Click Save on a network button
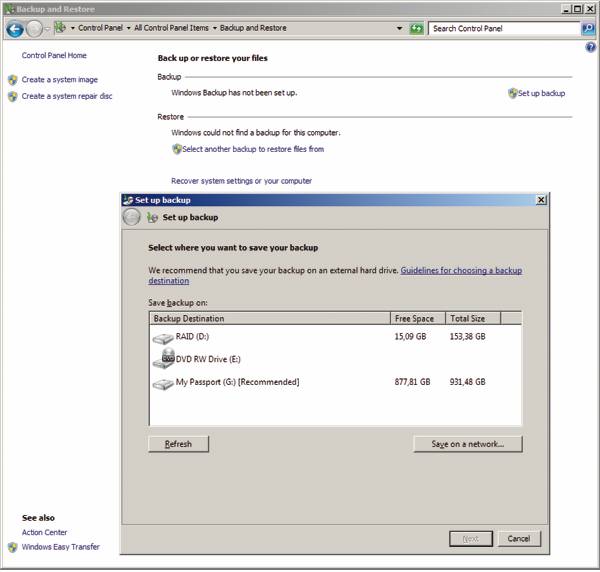 pos(468,444)
